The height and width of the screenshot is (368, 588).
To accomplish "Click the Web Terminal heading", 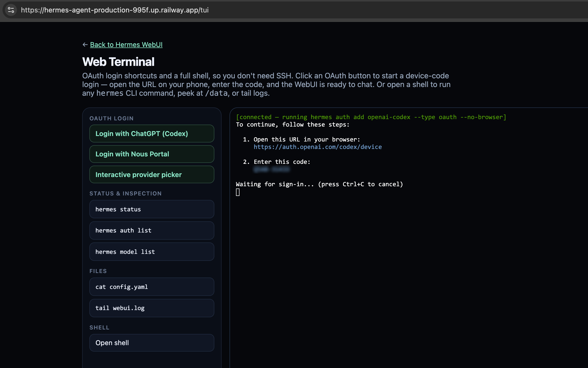I will (x=118, y=62).
